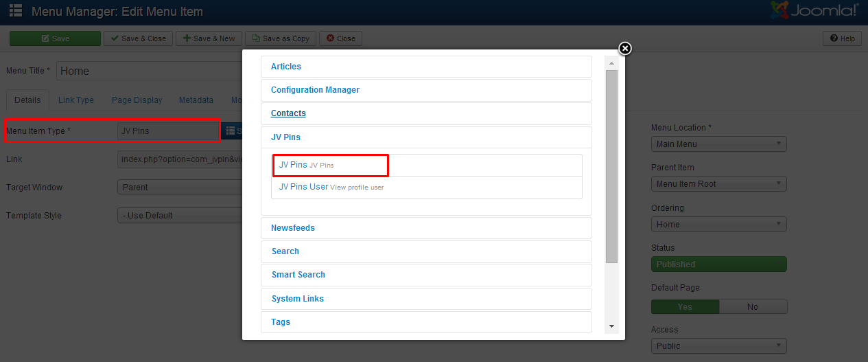The width and height of the screenshot is (868, 362).
Task: Select JV Pins User view profile
Action: [x=427, y=188]
